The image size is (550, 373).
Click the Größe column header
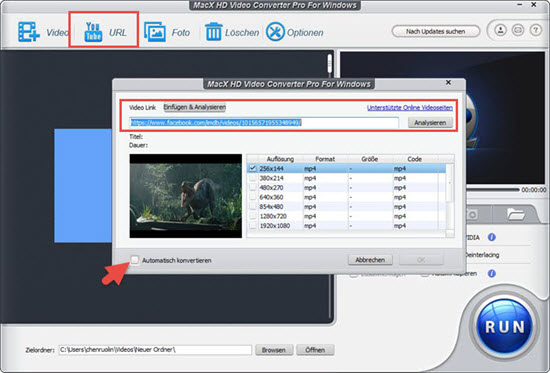point(370,159)
